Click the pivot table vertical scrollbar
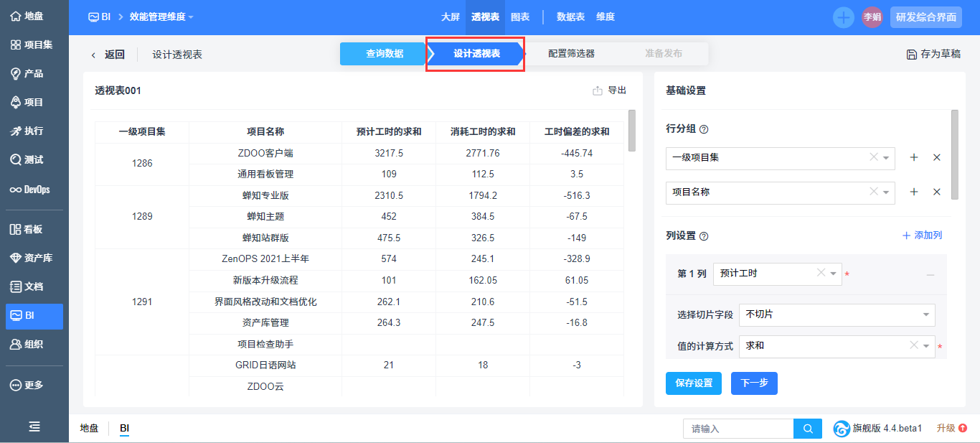980x443 pixels. click(x=631, y=131)
